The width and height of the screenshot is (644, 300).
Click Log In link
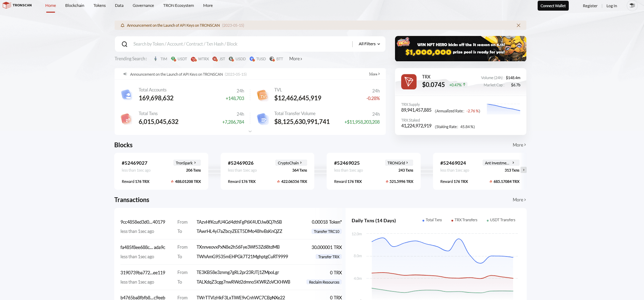[612, 6]
